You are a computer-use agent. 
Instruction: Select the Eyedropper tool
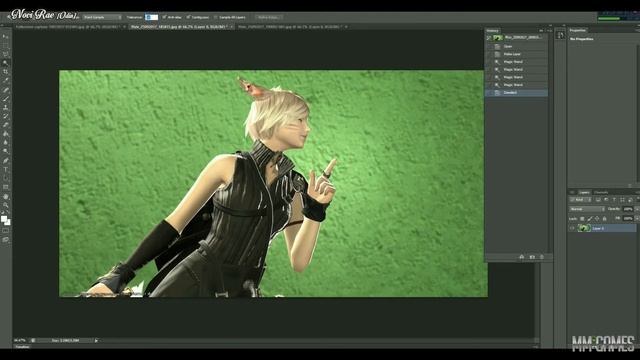5,81
